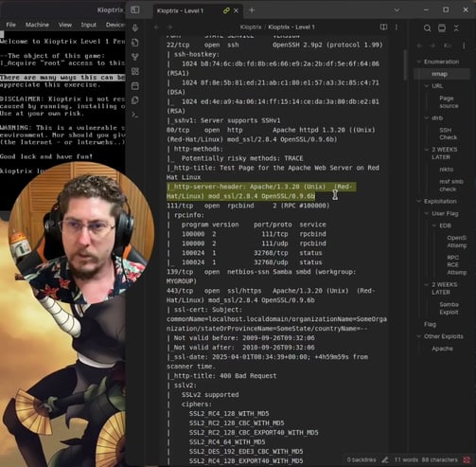Navigate back with the editor back arrow
The image size is (476, 467).
tap(156, 27)
